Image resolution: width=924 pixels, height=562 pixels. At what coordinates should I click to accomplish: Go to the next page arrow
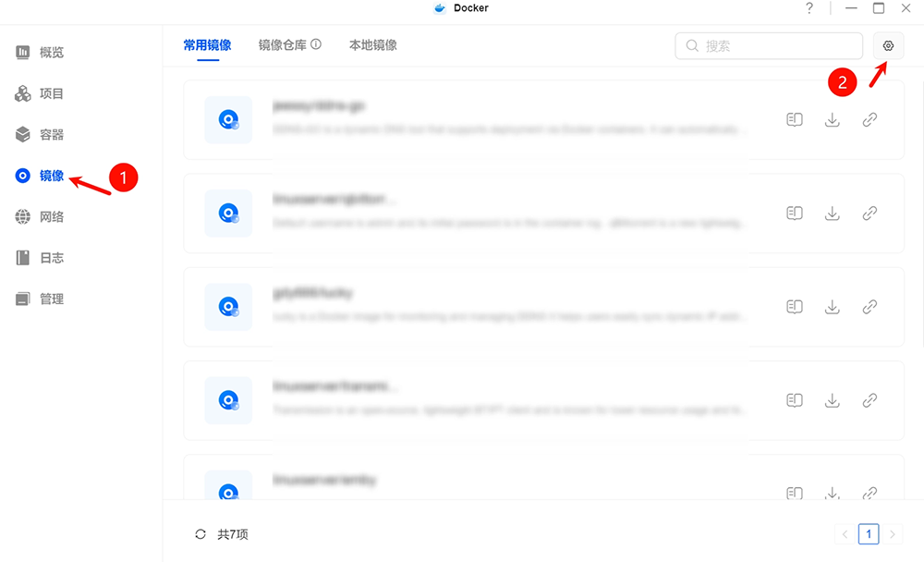(893, 534)
